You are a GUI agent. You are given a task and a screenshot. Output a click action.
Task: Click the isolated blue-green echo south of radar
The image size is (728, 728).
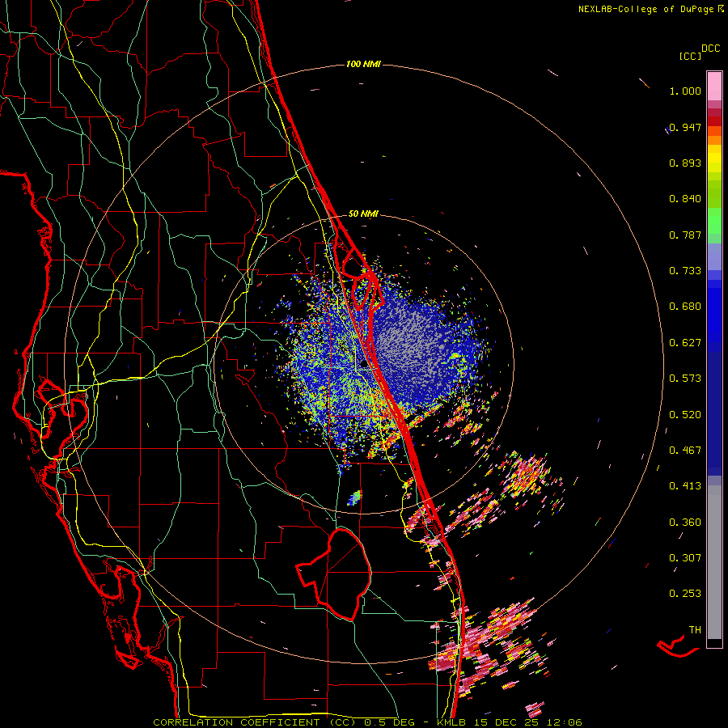[355, 498]
